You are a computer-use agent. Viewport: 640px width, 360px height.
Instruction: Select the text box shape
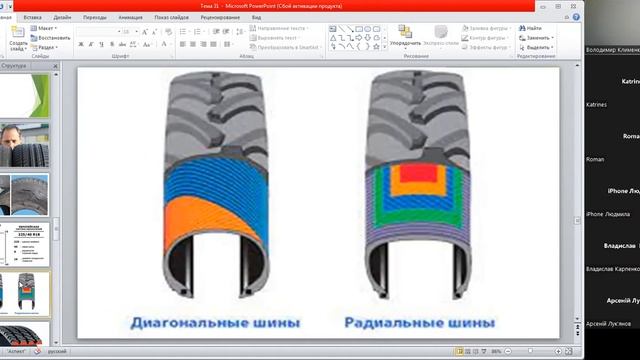333,29
